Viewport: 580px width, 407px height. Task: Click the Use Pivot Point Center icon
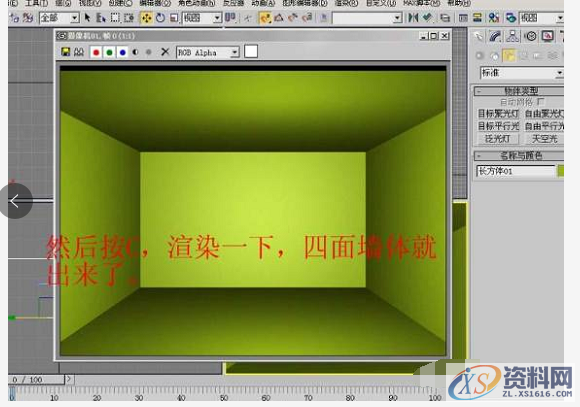(230, 17)
